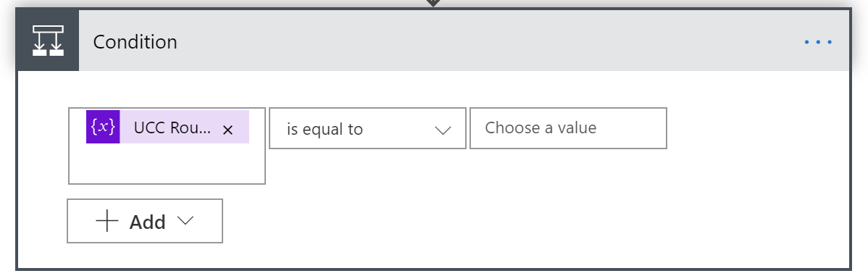Select the UCC Rou... token label
Image resolution: width=868 pixels, height=276 pixels.
tap(172, 127)
